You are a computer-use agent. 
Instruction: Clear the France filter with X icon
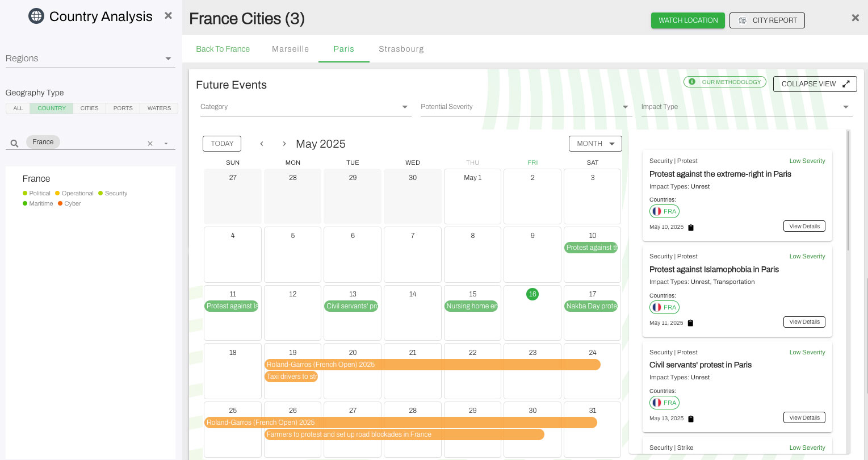pos(150,144)
